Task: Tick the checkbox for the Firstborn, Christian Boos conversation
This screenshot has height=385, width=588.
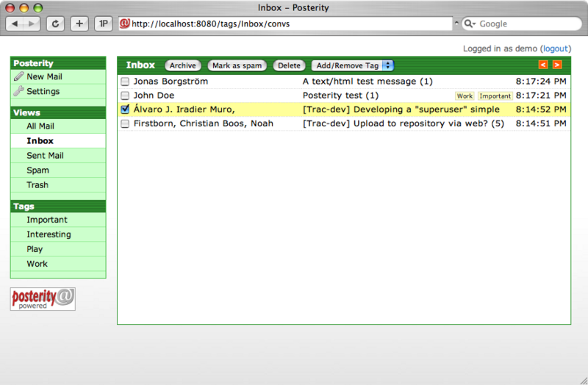Action: [x=125, y=123]
